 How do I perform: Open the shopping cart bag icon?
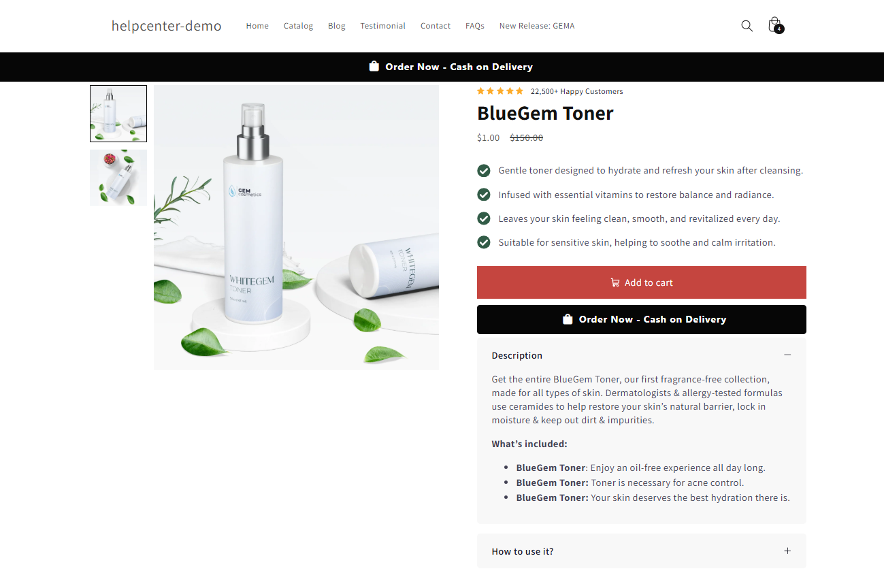tap(775, 26)
